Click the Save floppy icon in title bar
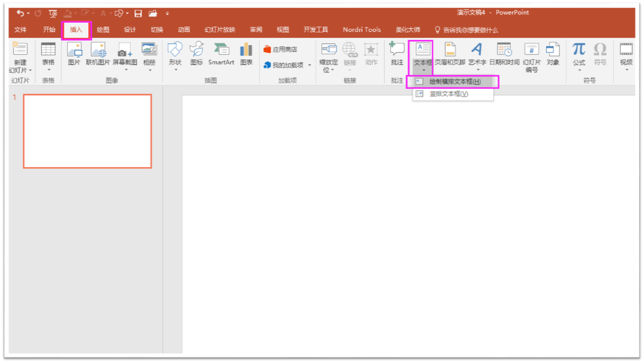This screenshot has height=363, width=644. [x=138, y=13]
